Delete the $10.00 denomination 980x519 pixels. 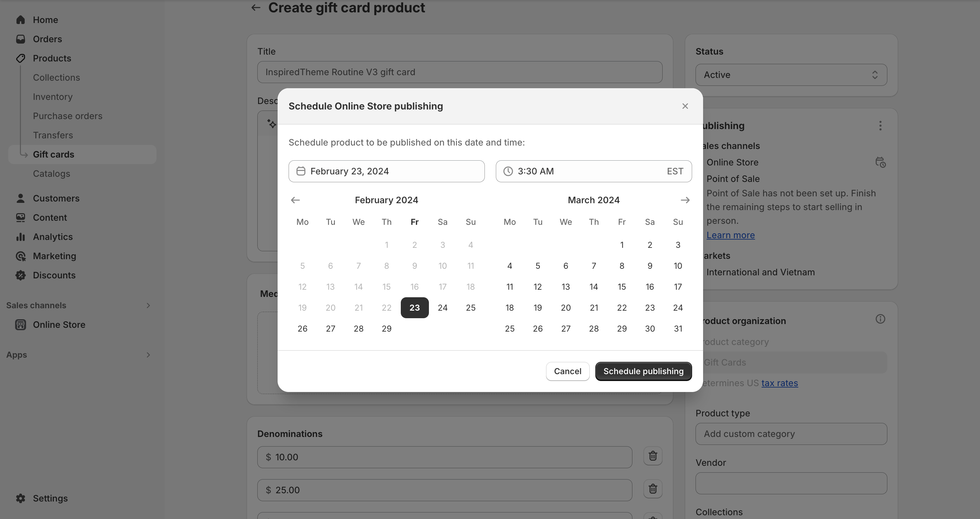pos(652,456)
